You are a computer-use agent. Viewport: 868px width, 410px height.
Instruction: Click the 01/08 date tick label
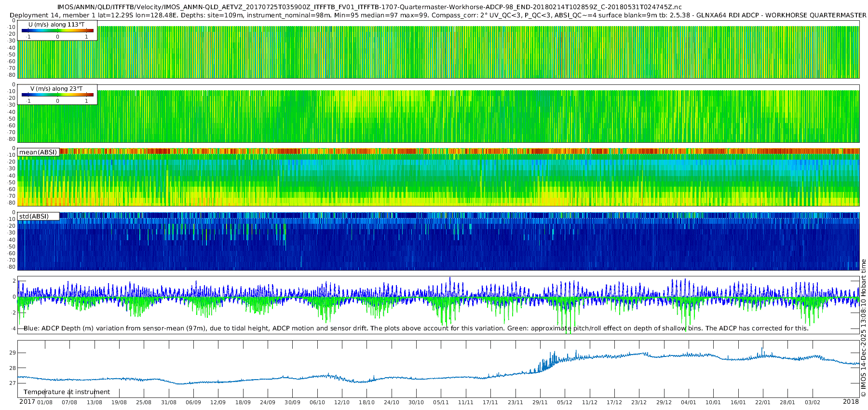pos(45,402)
